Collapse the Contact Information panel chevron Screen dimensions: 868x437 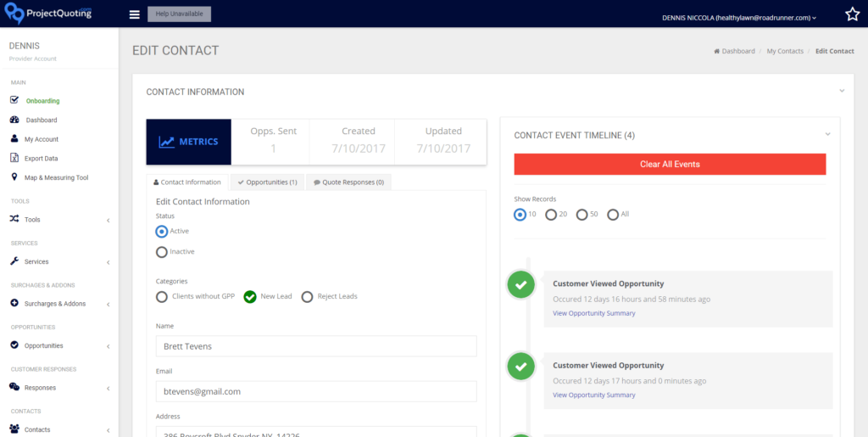(x=842, y=90)
